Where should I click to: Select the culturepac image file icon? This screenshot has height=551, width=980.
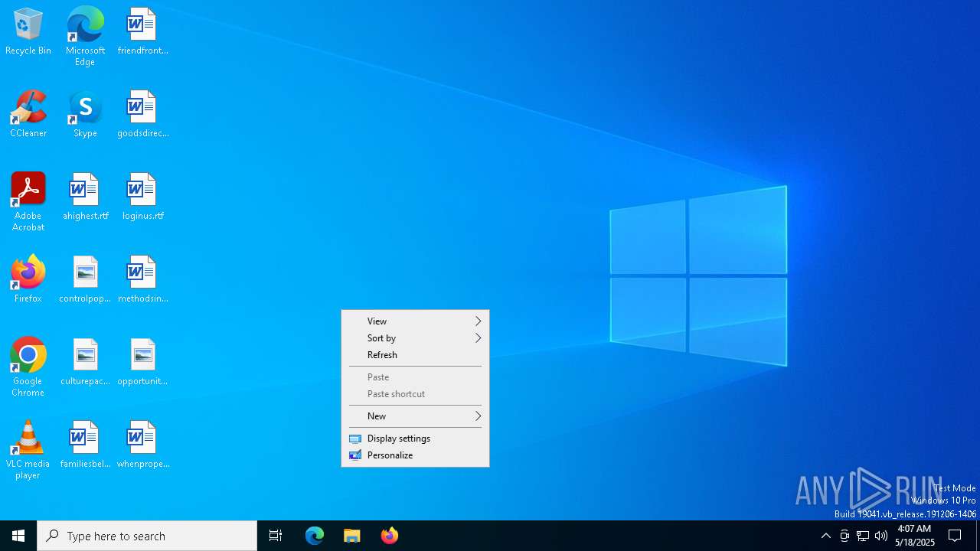(x=85, y=363)
